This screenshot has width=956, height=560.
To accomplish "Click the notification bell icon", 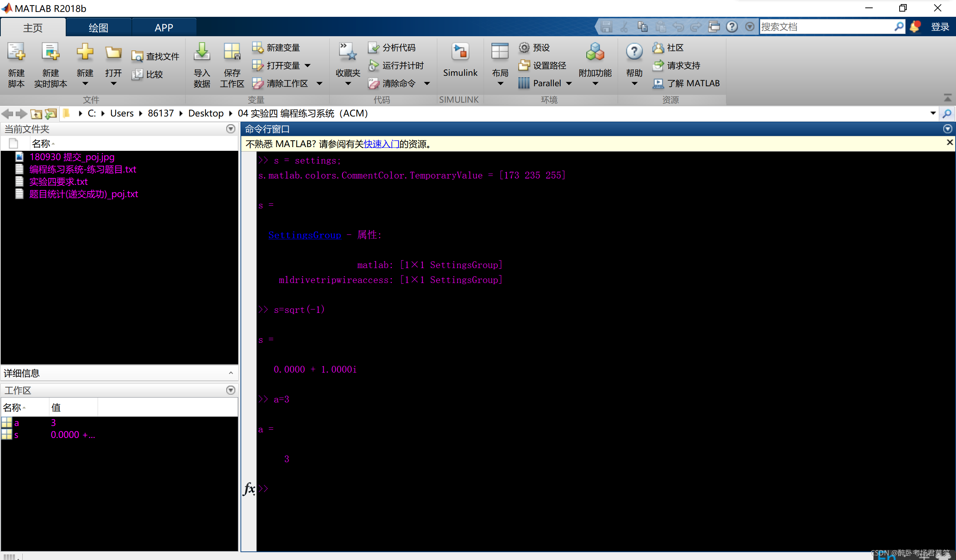I will pyautogui.click(x=915, y=27).
